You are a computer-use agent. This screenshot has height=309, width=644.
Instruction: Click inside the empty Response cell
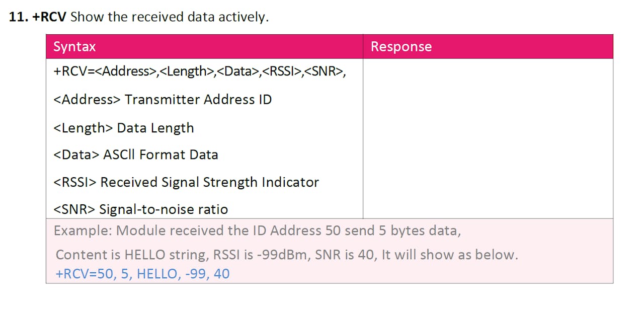[487, 138]
